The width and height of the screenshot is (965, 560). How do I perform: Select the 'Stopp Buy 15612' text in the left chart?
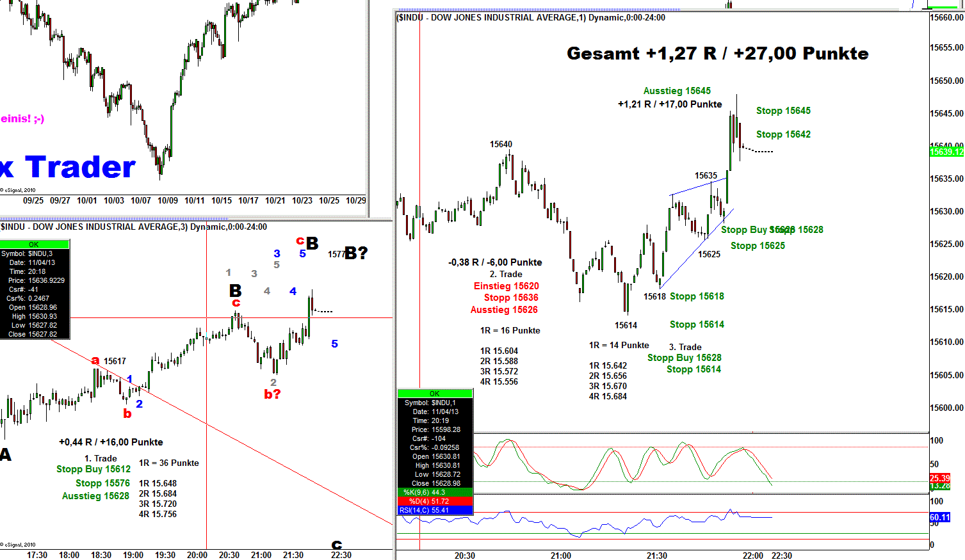tap(93, 469)
